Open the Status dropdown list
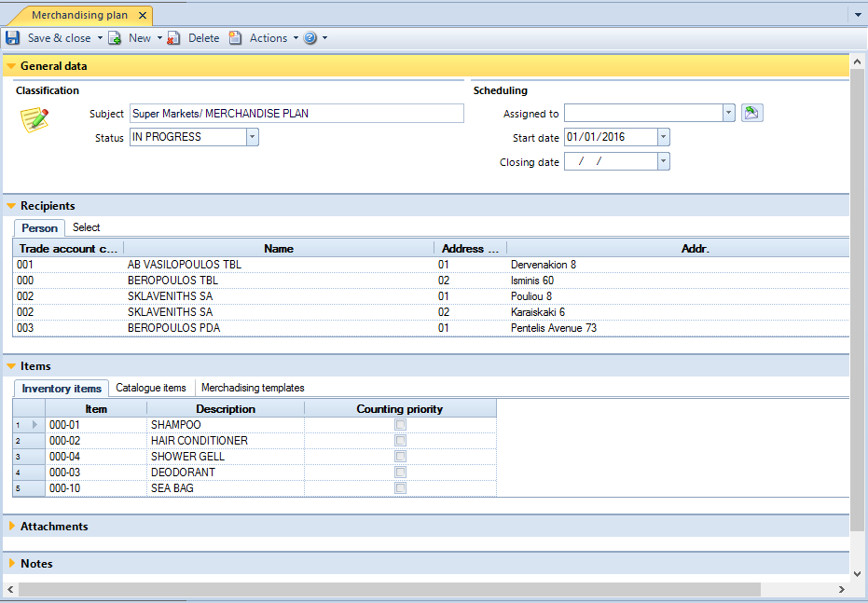The image size is (868, 603). tap(253, 137)
